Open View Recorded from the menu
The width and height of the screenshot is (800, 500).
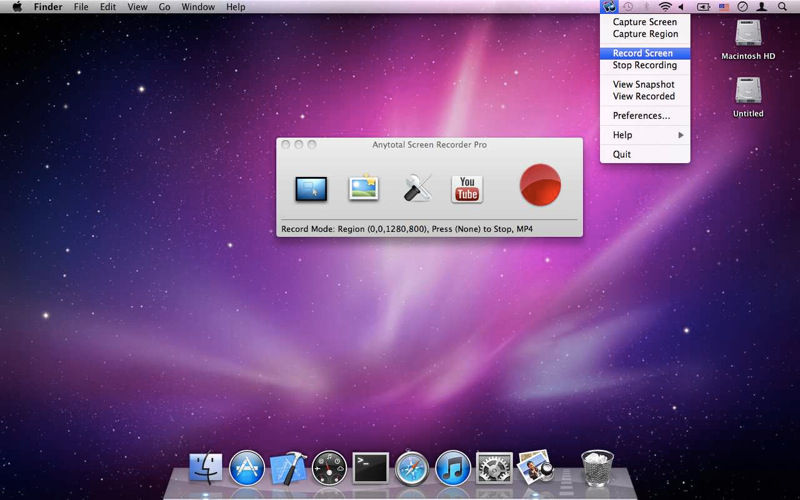[645, 96]
